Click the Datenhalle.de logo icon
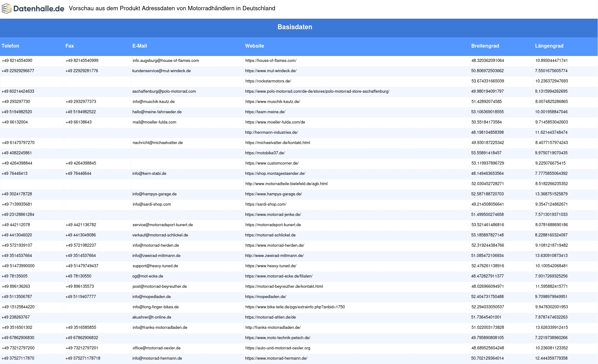Viewport: 598px width, 364px height. tap(7, 9)
